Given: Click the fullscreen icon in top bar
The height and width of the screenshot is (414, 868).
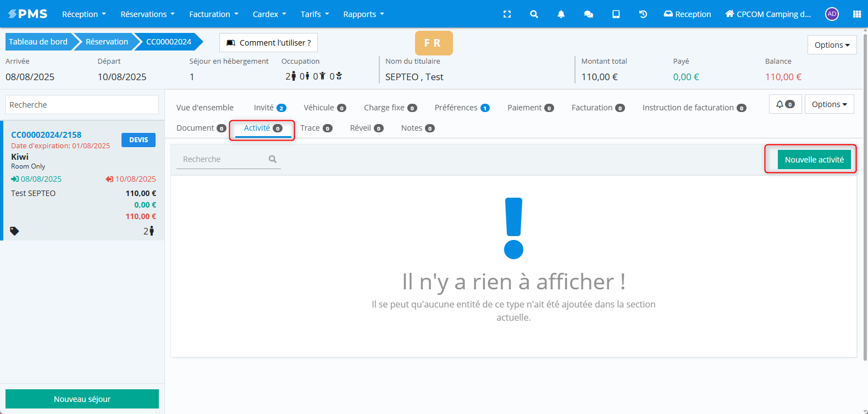Looking at the screenshot, I should point(507,14).
